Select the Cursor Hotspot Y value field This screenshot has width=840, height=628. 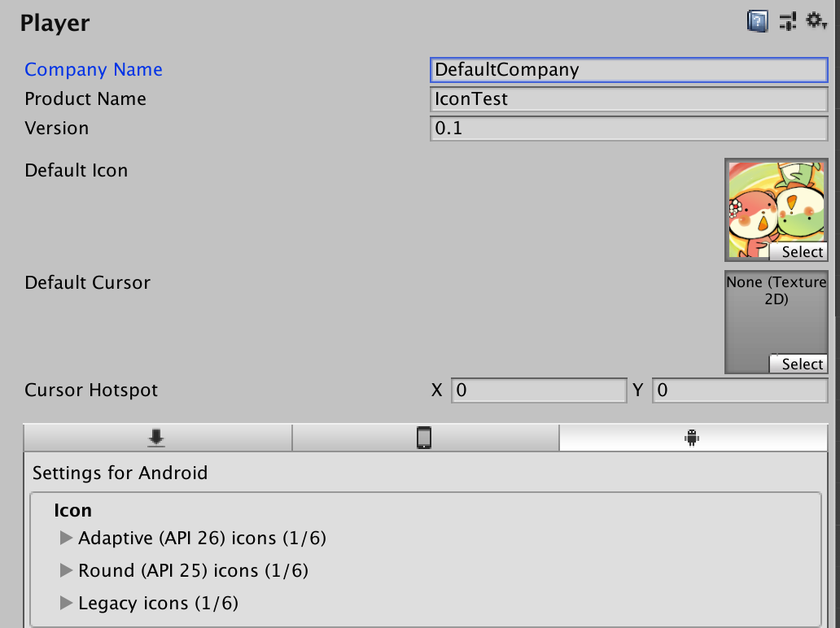point(739,390)
